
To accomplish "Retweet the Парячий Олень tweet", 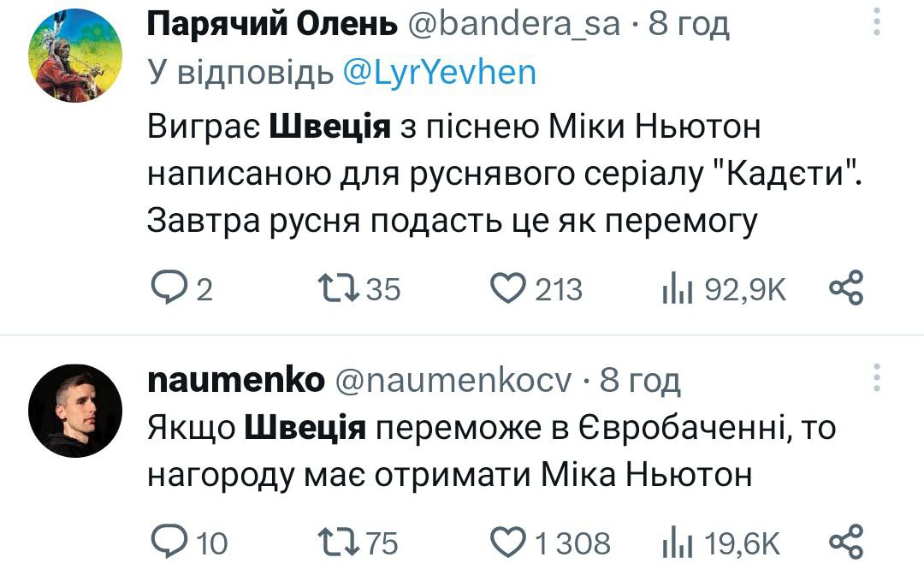I will point(339,290).
